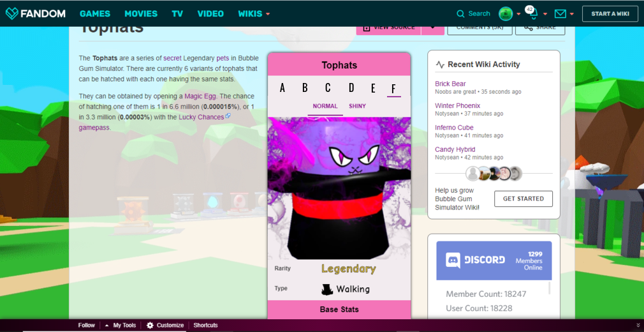Screen dimensions: 644x332
Task: Click the 1299 Members Online text
Action: click(529, 261)
